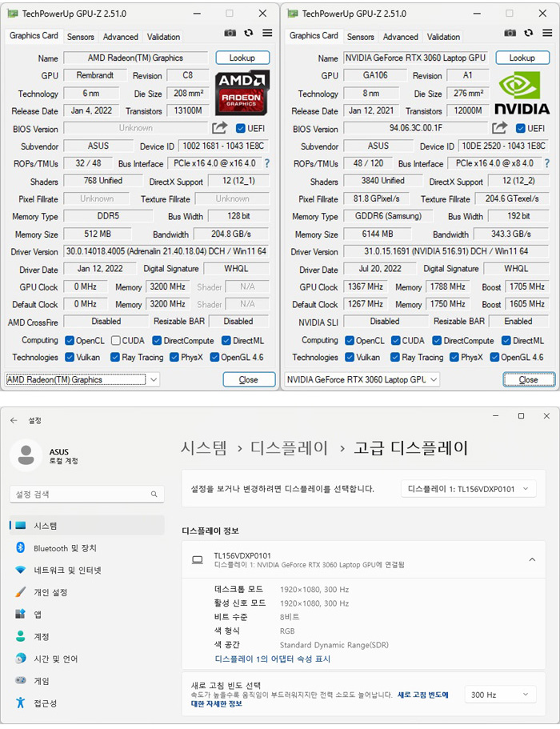Switch to Sensors tab in NVIDIA GPU-Z window
Viewport: 560px width, 729px height.
(360, 37)
